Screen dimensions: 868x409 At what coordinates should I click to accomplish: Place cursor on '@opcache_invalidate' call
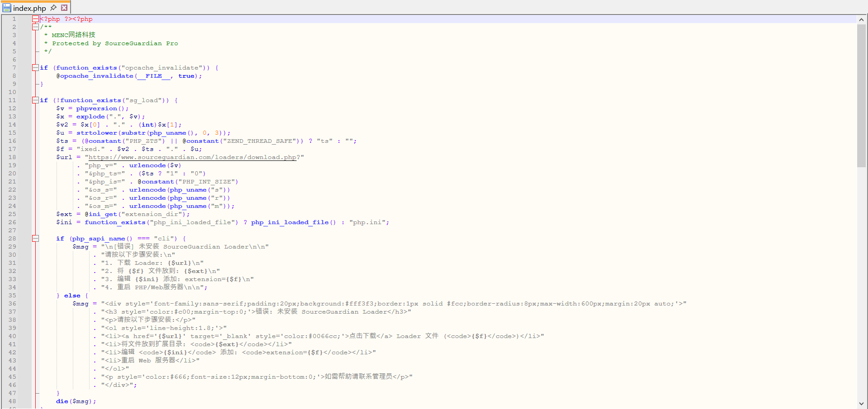(94, 76)
